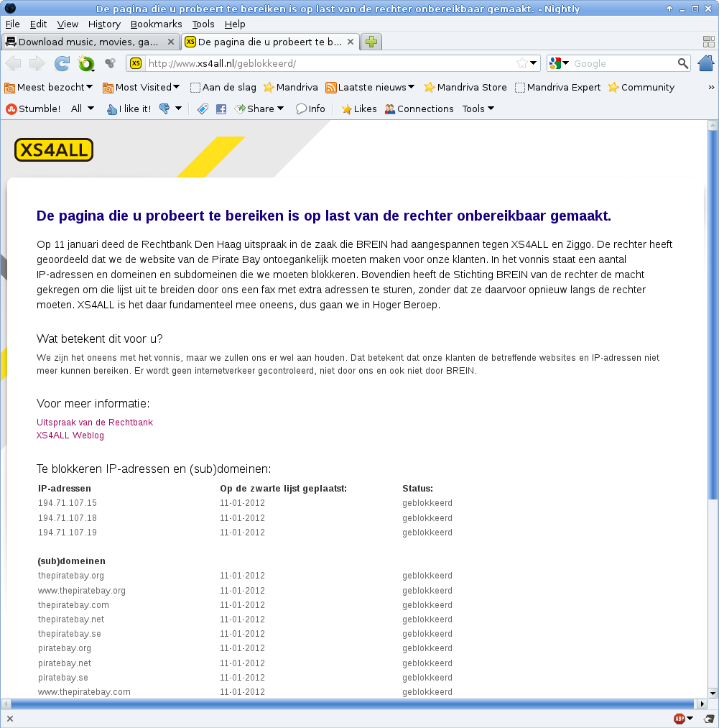Expand the Google search engine selector
The width and height of the screenshot is (719, 728).
click(559, 63)
